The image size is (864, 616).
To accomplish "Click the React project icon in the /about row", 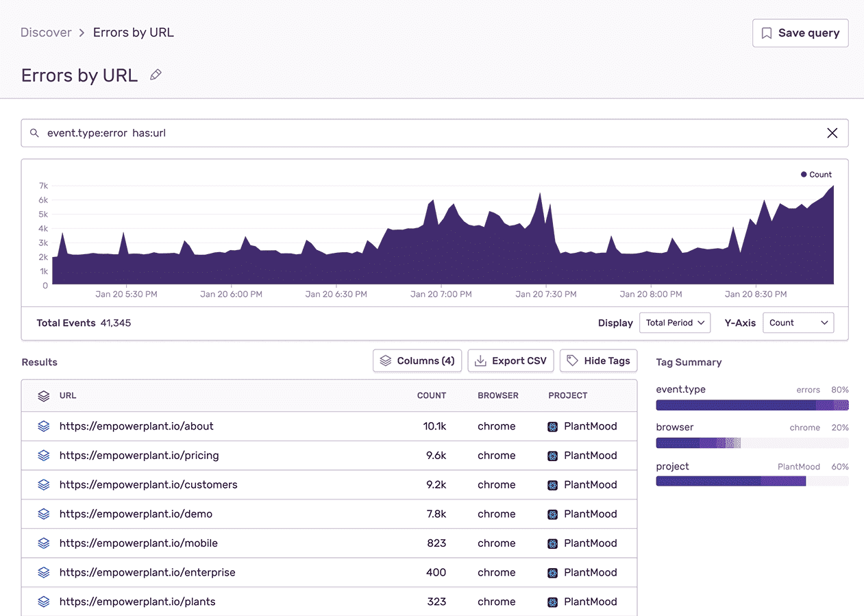I will coord(553,427).
